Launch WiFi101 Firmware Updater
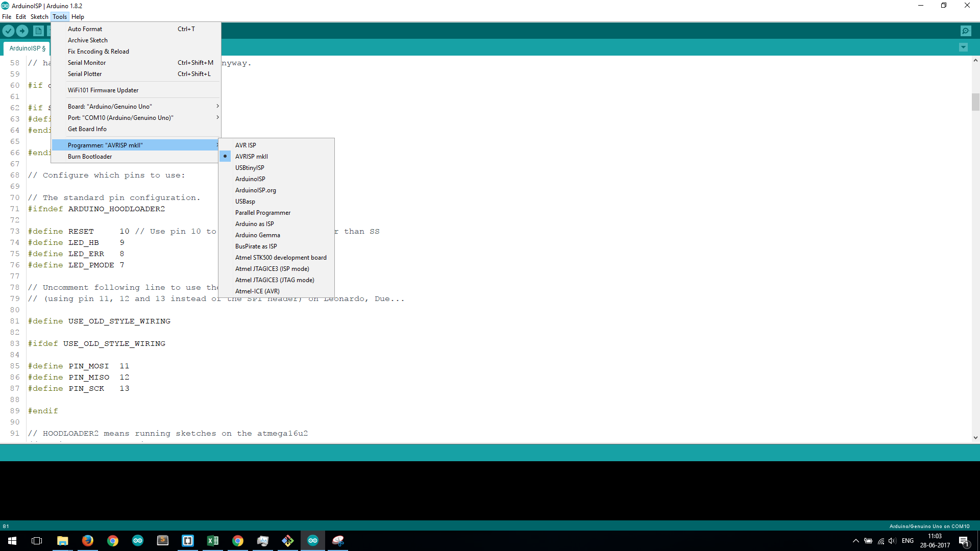Screen dimensions: 980x551 [x=136, y=90]
